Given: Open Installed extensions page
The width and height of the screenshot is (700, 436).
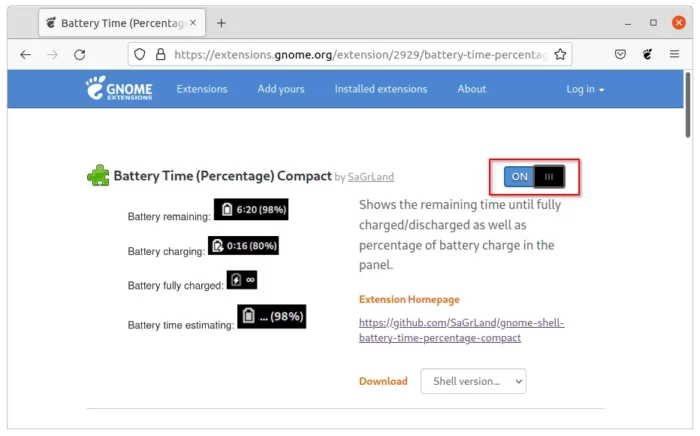Looking at the screenshot, I should point(381,89).
